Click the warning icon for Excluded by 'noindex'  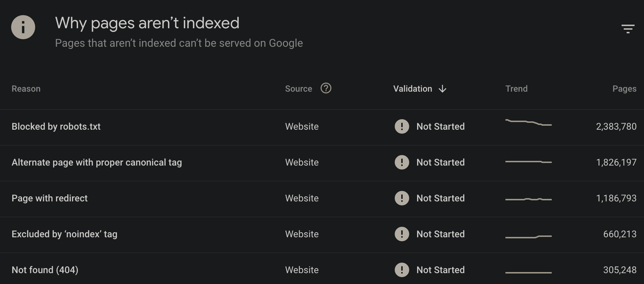tap(402, 234)
